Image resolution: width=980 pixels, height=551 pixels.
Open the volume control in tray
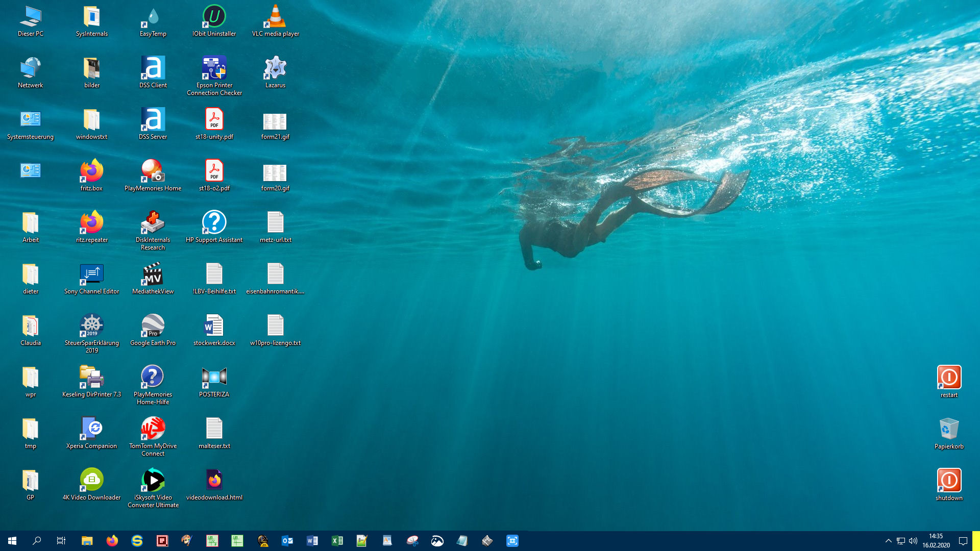(913, 541)
